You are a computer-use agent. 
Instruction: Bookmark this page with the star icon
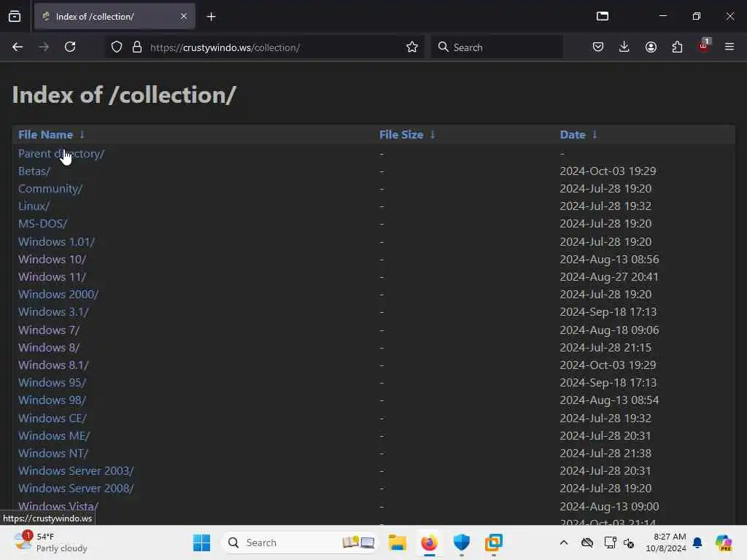[412, 47]
